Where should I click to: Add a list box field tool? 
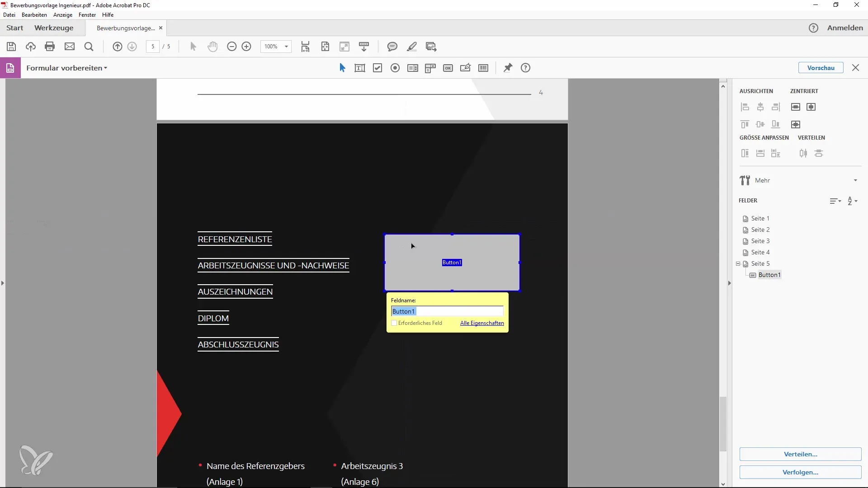point(413,68)
